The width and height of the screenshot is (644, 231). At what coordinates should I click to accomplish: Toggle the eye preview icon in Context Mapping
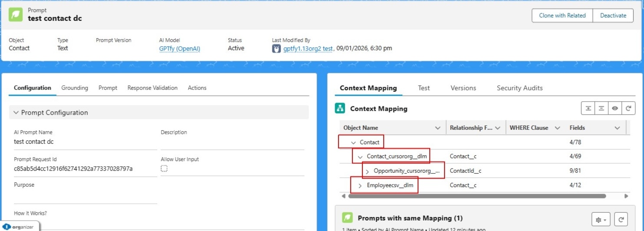[615, 108]
